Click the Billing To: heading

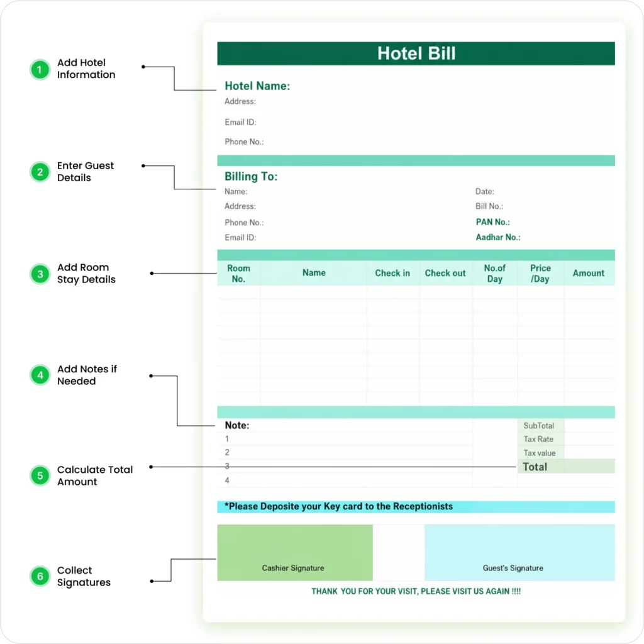[251, 177]
